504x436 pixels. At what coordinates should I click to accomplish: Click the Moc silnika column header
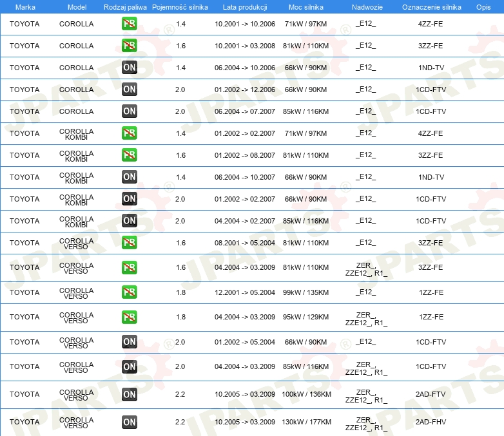[x=306, y=7]
